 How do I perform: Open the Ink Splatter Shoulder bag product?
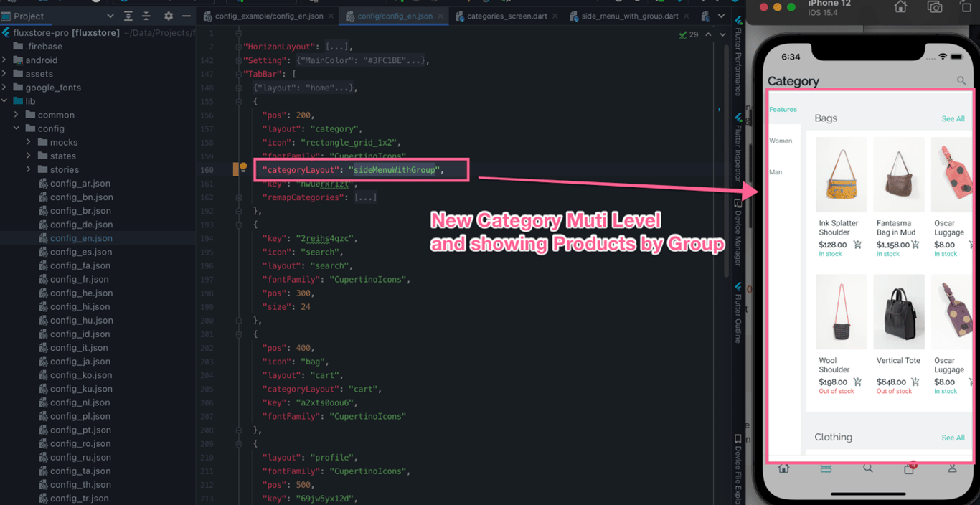click(841, 174)
